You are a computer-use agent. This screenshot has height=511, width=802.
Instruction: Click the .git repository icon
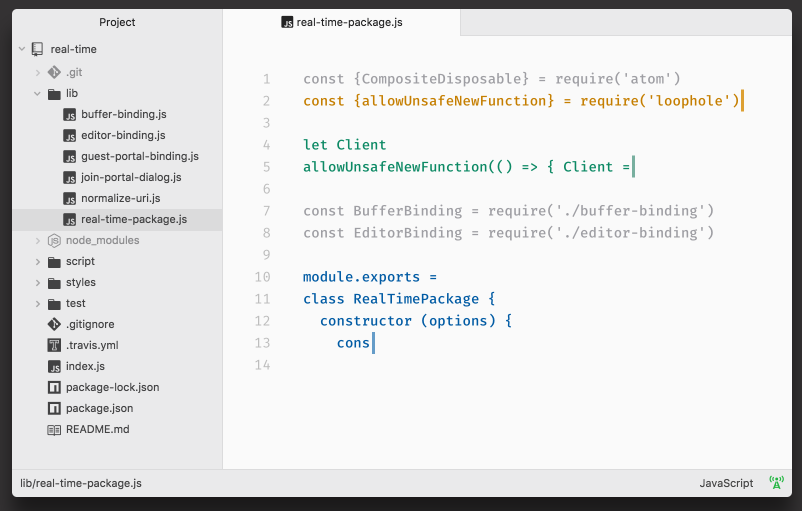point(54,72)
